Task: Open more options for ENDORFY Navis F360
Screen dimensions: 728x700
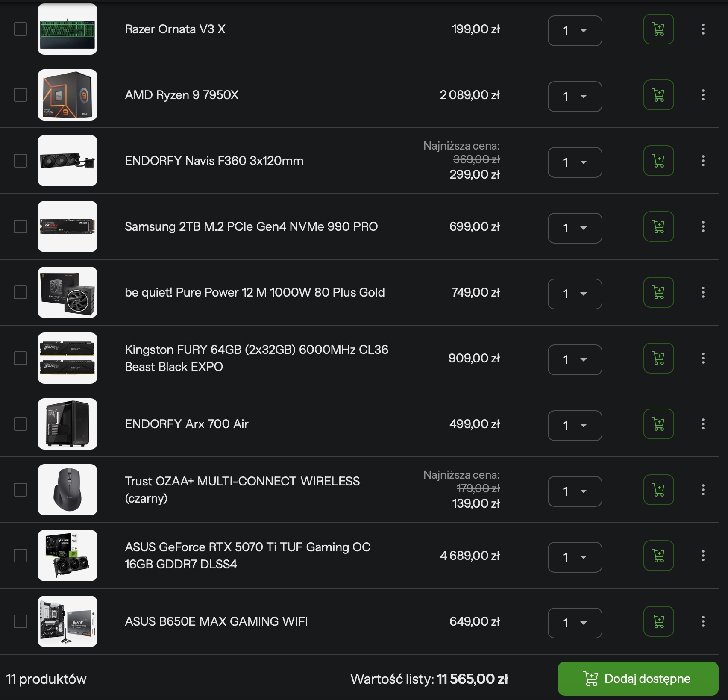Action: point(703,161)
